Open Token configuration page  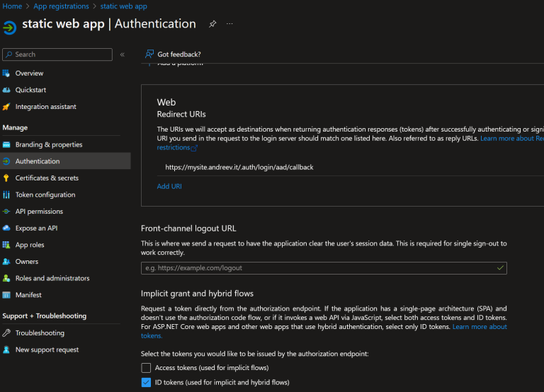45,195
